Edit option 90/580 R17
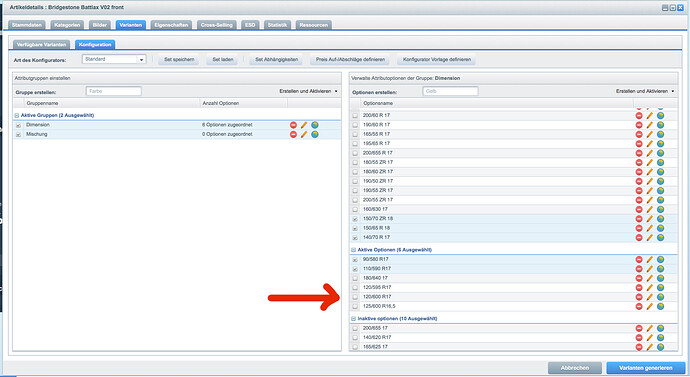 pos(650,260)
